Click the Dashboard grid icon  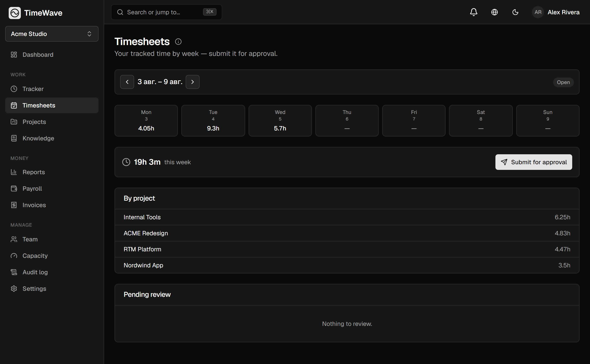pyautogui.click(x=14, y=55)
